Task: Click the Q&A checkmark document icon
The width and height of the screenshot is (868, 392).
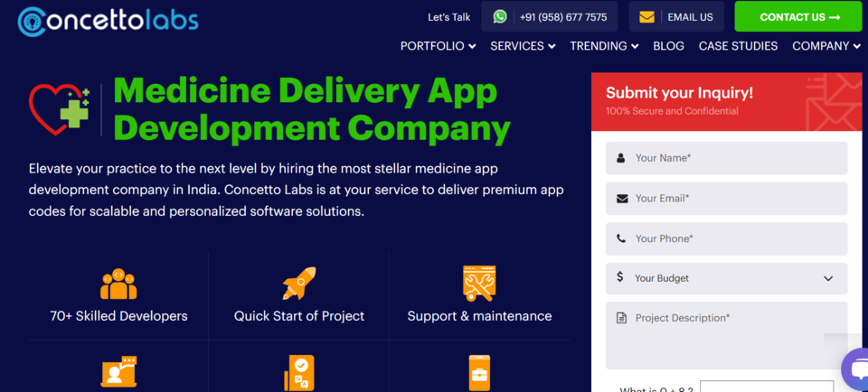Action: pyautogui.click(x=299, y=373)
